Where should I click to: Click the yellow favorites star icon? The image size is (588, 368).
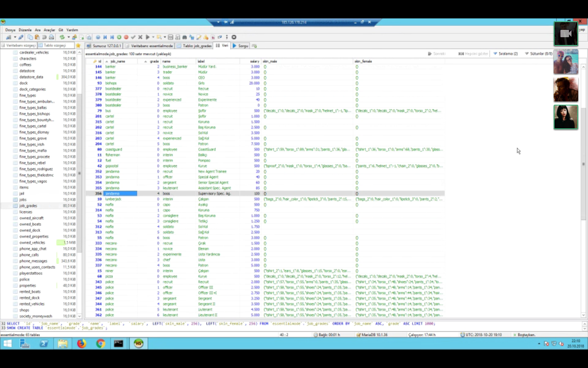pyautogui.click(x=78, y=45)
